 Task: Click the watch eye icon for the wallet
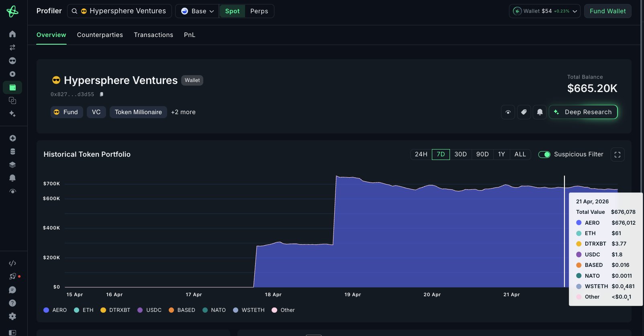click(508, 112)
